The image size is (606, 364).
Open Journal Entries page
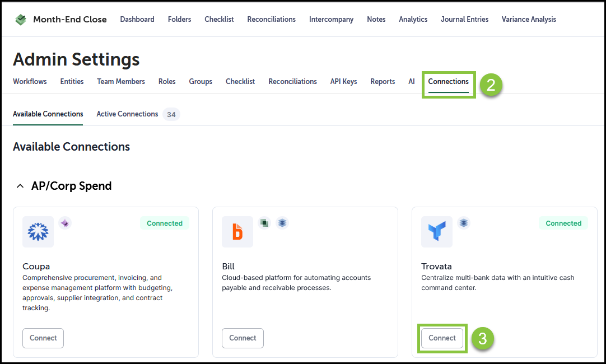point(464,20)
